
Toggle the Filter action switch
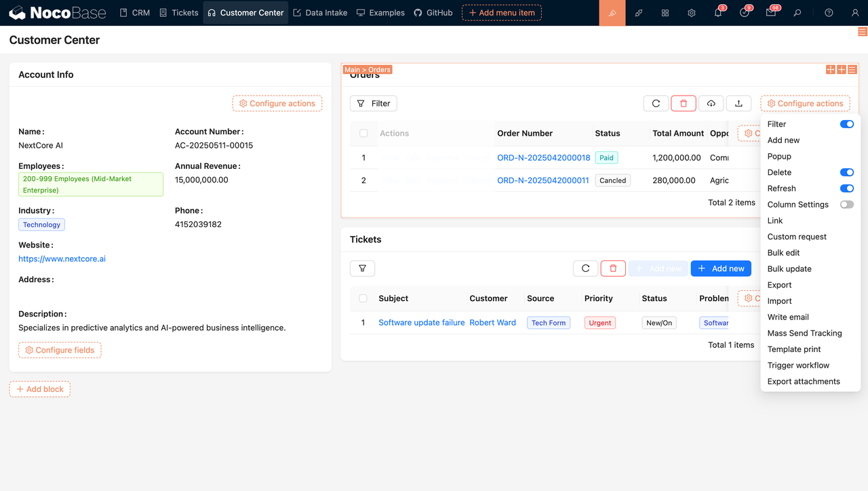coord(847,124)
